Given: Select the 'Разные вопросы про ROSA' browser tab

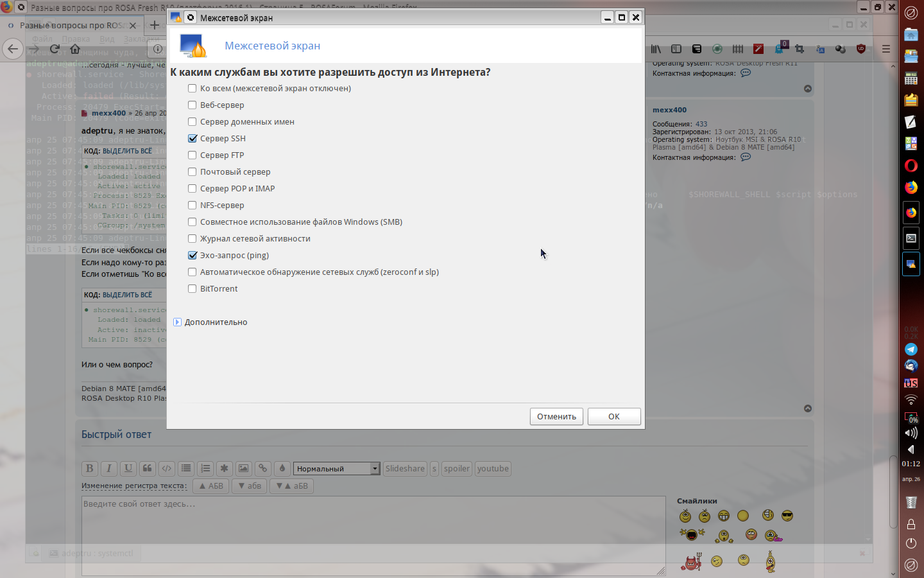Looking at the screenshot, I should pyautogui.click(x=73, y=25).
